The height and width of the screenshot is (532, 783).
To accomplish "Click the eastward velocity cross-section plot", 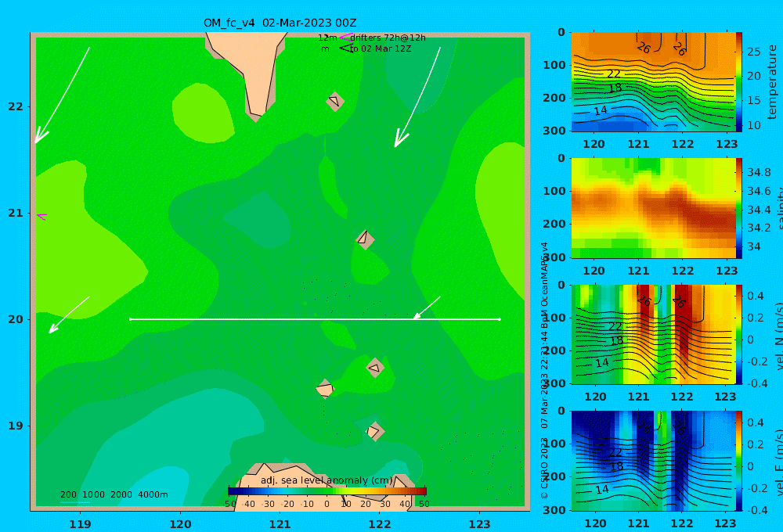I will coord(654,461).
